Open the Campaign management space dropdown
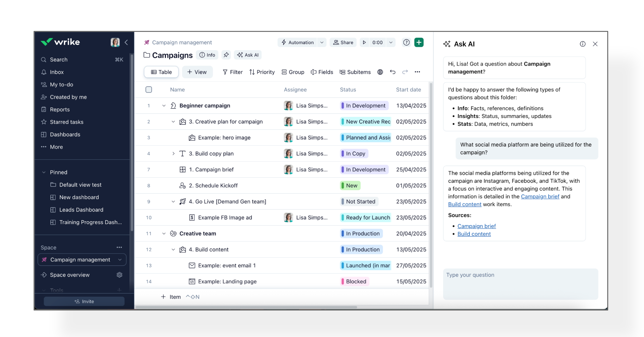Viewport: 644px width, 337px height. [x=120, y=260]
